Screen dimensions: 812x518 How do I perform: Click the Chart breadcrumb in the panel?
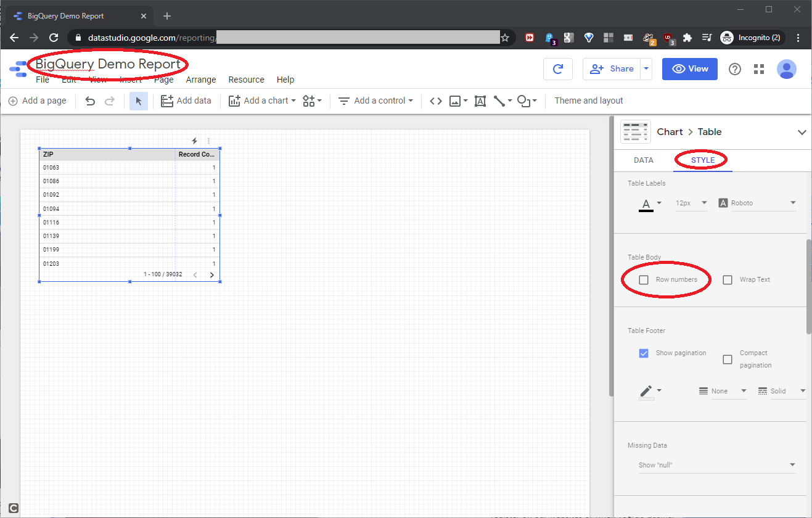(670, 132)
